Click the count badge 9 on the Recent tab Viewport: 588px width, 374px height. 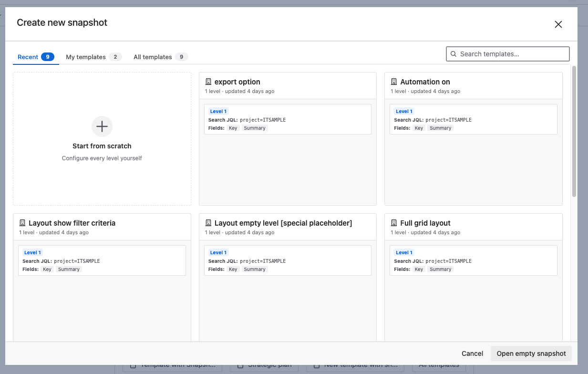(x=48, y=57)
